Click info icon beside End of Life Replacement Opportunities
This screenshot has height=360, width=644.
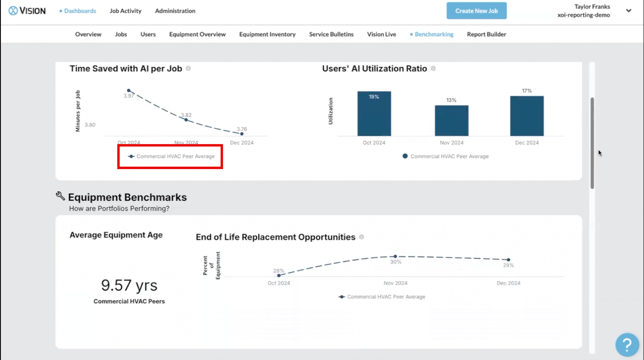[x=362, y=237]
